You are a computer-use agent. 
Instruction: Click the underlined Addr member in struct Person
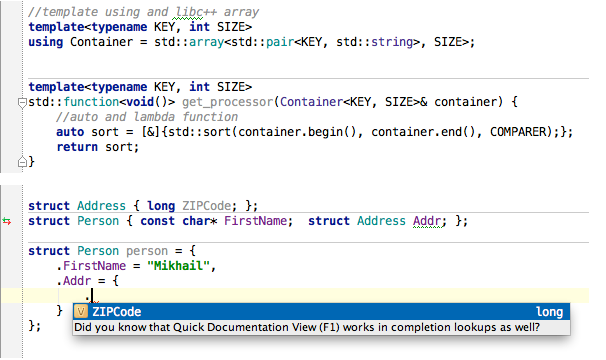coord(427,221)
